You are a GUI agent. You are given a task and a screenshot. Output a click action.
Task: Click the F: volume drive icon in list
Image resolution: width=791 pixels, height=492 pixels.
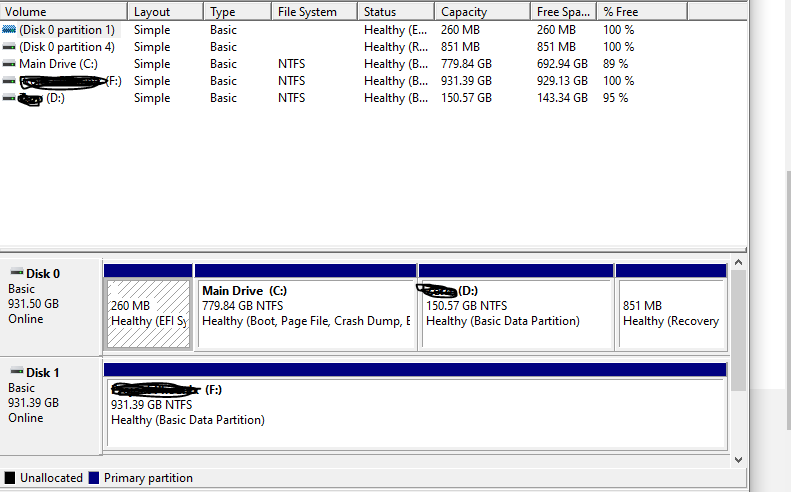click(9, 81)
